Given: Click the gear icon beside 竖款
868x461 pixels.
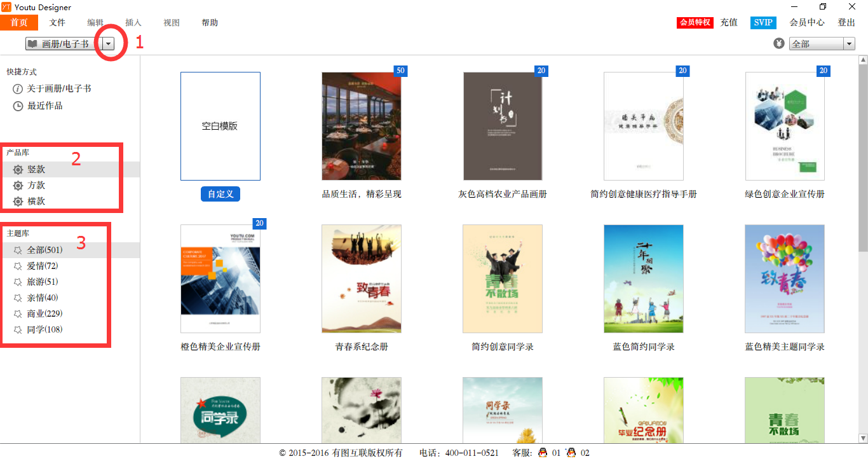Looking at the screenshot, I should pos(18,170).
